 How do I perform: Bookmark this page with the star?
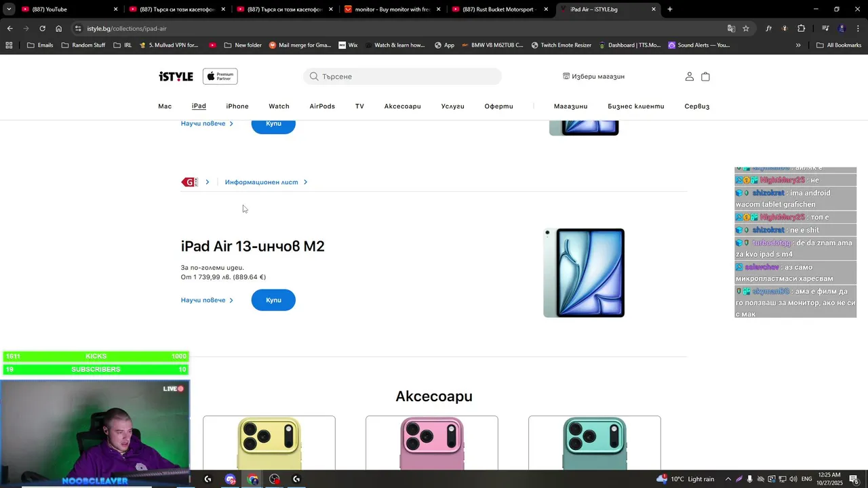click(x=746, y=28)
